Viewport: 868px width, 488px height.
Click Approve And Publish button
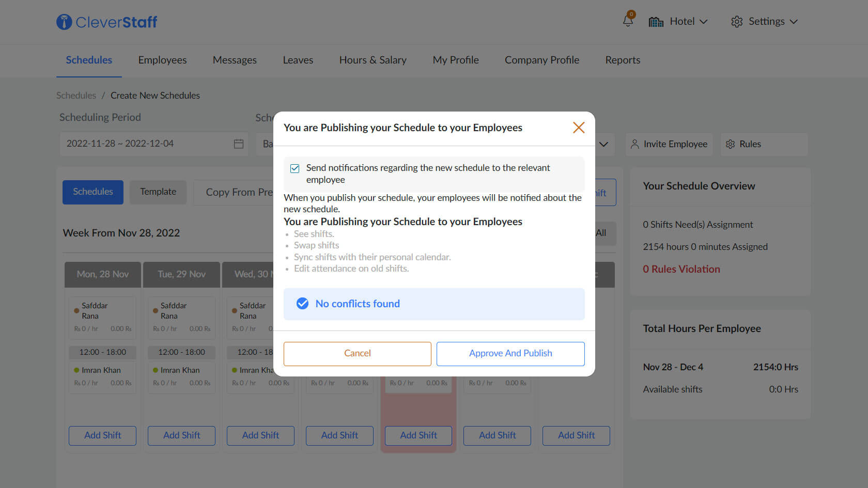(510, 353)
